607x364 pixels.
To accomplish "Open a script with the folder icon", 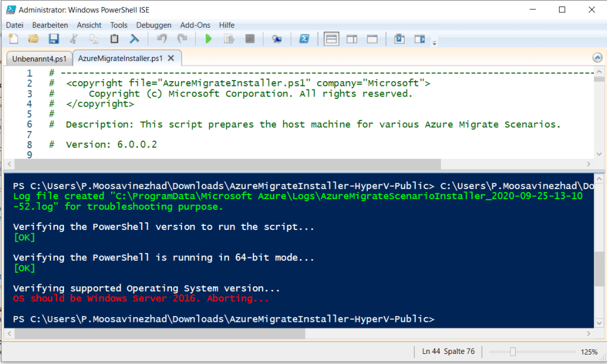I will point(34,39).
